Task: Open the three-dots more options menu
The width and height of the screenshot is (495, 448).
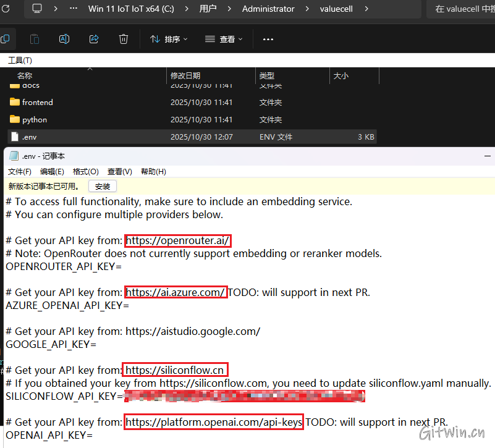Action: tap(268, 39)
